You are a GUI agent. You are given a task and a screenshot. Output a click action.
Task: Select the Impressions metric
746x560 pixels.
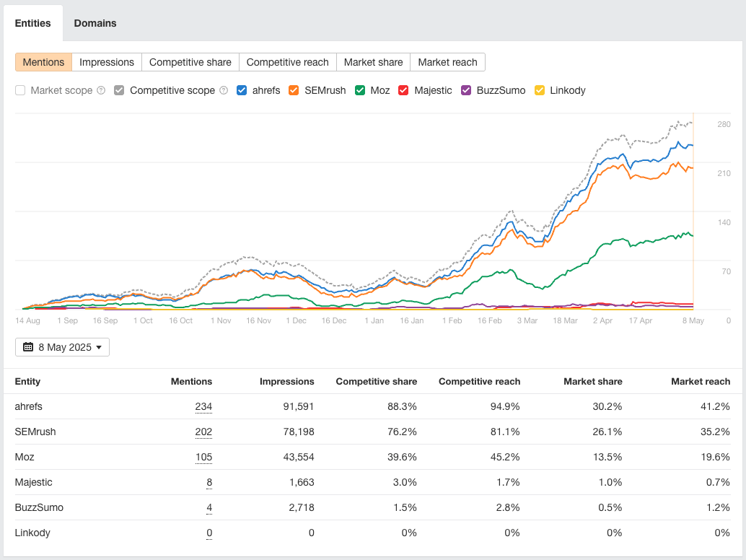point(107,62)
